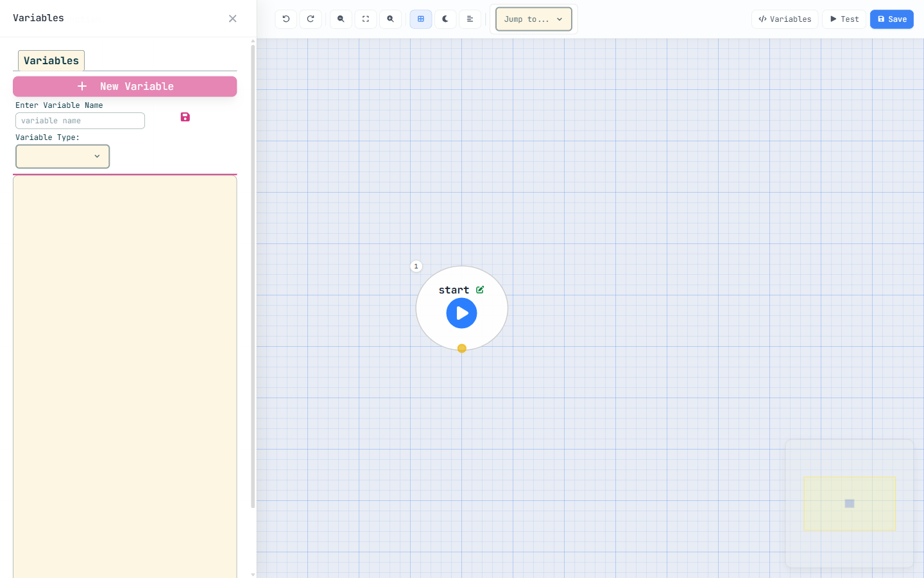This screenshot has width=924, height=578.
Task: Click the blue play icon in start node
Action: [462, 313]
